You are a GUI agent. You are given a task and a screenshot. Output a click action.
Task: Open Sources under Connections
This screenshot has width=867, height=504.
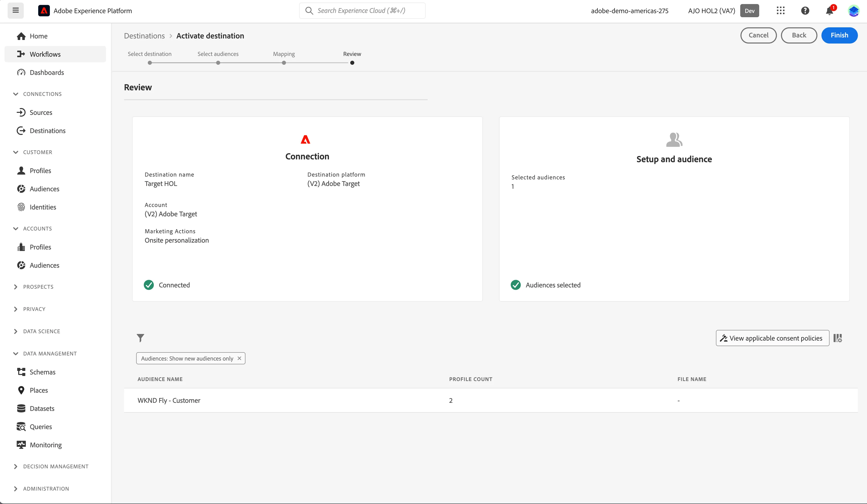(55, 113)
